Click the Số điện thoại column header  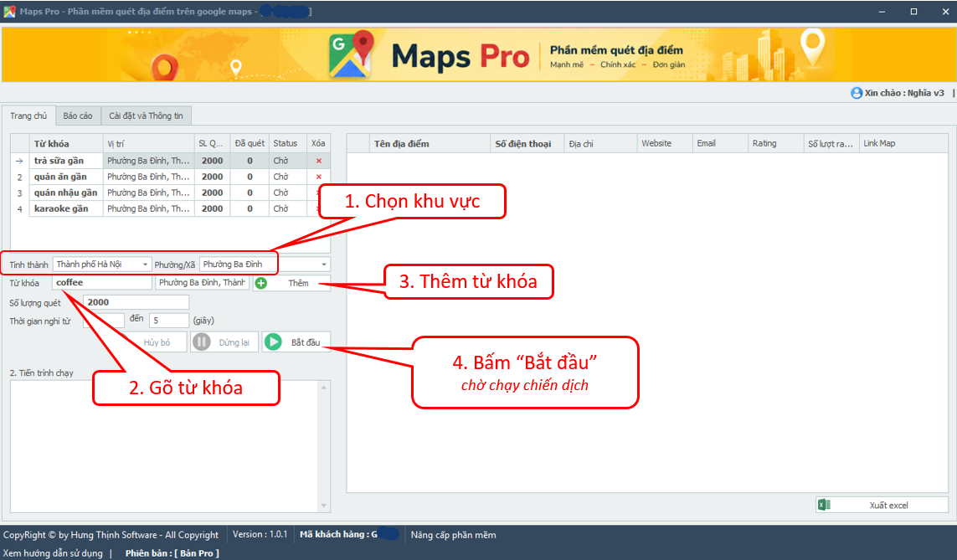527,144
